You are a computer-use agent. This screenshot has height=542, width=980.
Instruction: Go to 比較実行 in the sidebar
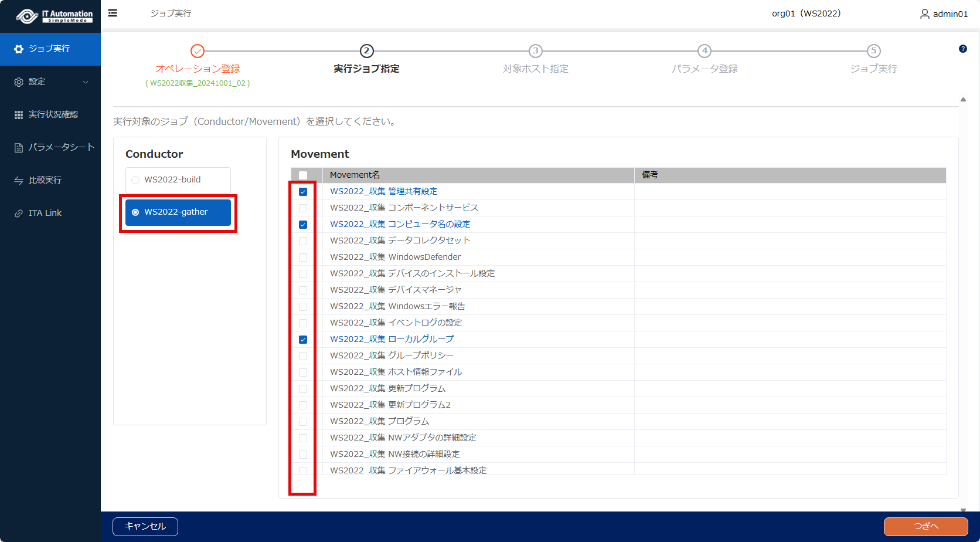pos(45,180)
